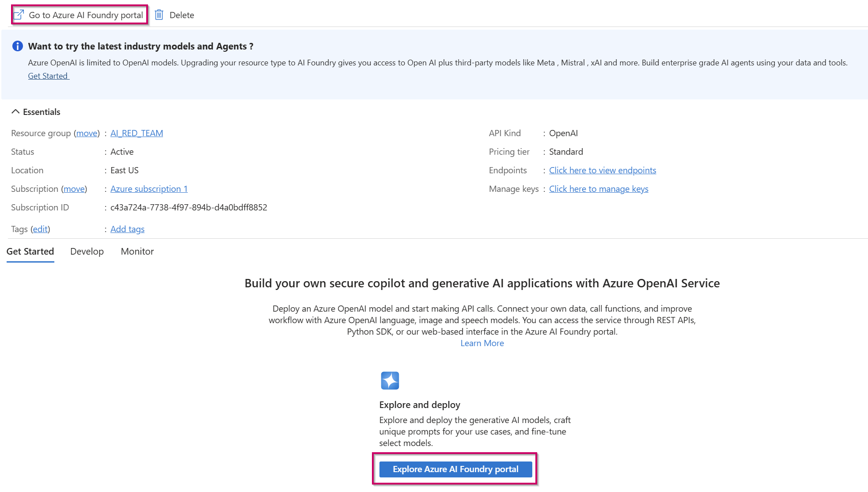
Task: Click the trash can Delete icon
Action: pos(159,15)
